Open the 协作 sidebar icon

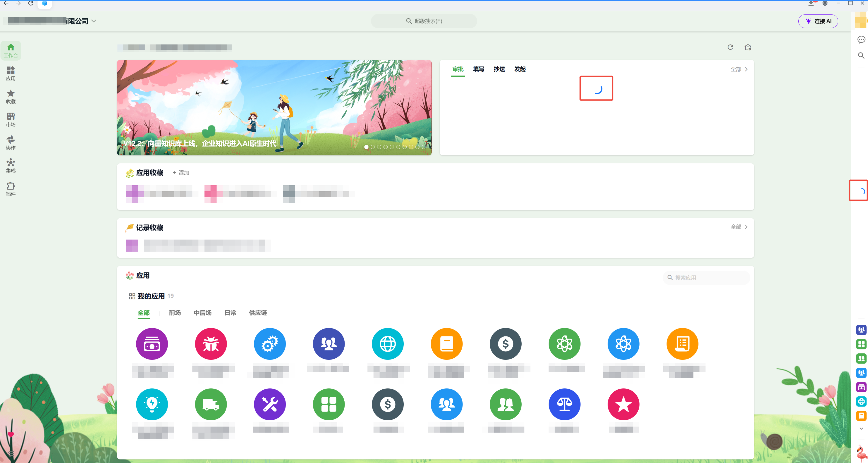coord(11,143)
